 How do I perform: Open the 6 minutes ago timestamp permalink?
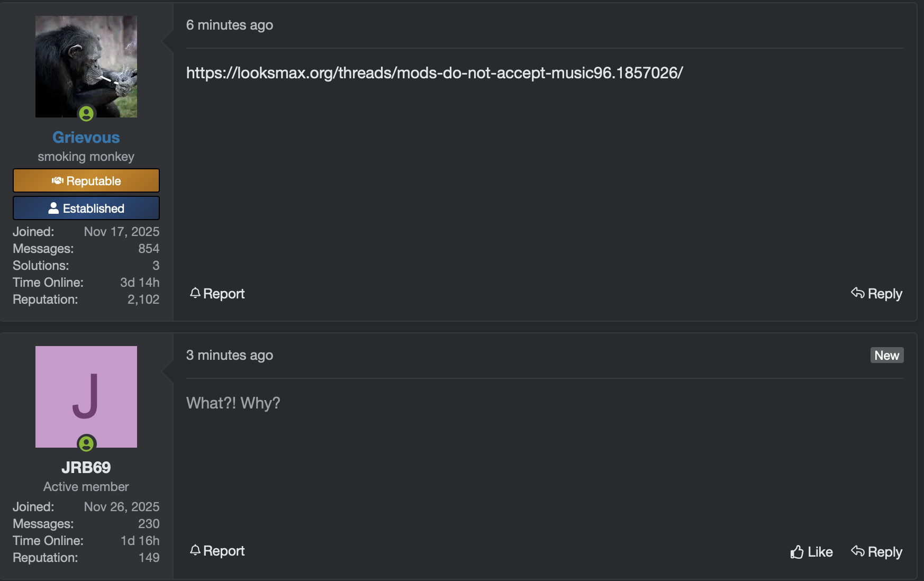(230, 24)
